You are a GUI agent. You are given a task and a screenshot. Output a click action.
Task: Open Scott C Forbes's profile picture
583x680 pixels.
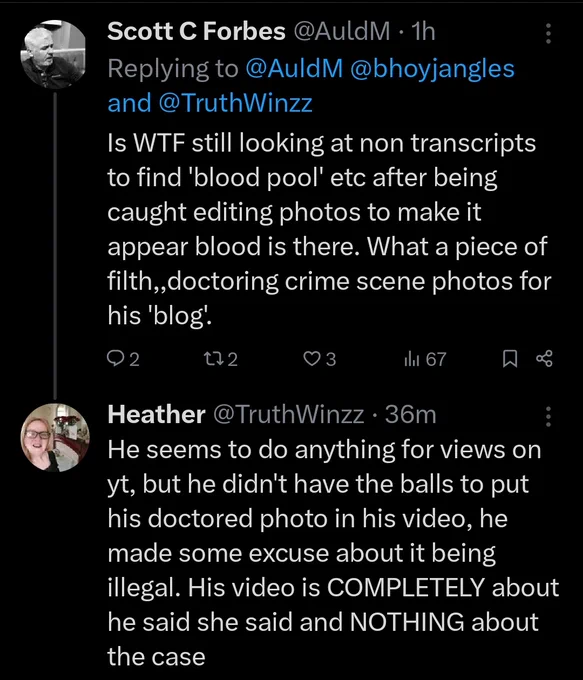pyautogui.click(x=54, y=54)
